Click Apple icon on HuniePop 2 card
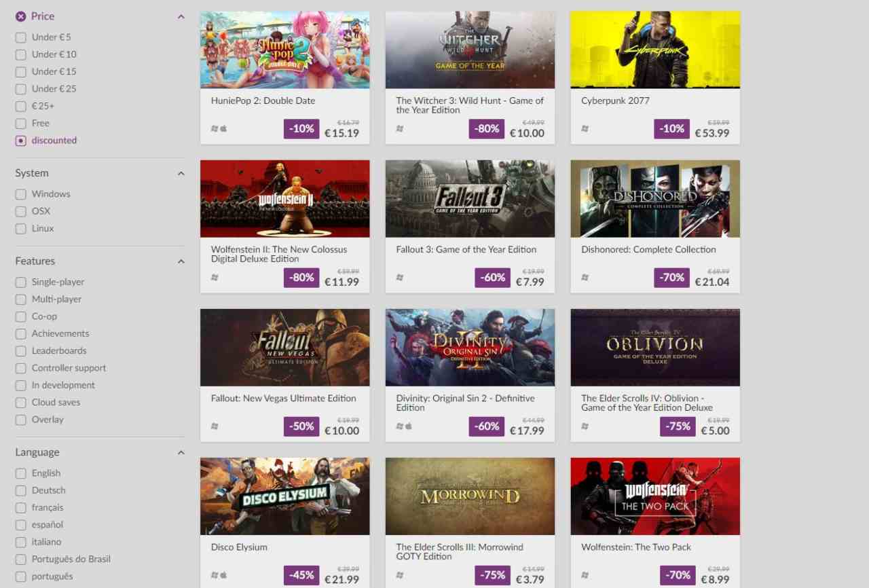This screenshot has width=869, height=588. [x=223, y=128]
